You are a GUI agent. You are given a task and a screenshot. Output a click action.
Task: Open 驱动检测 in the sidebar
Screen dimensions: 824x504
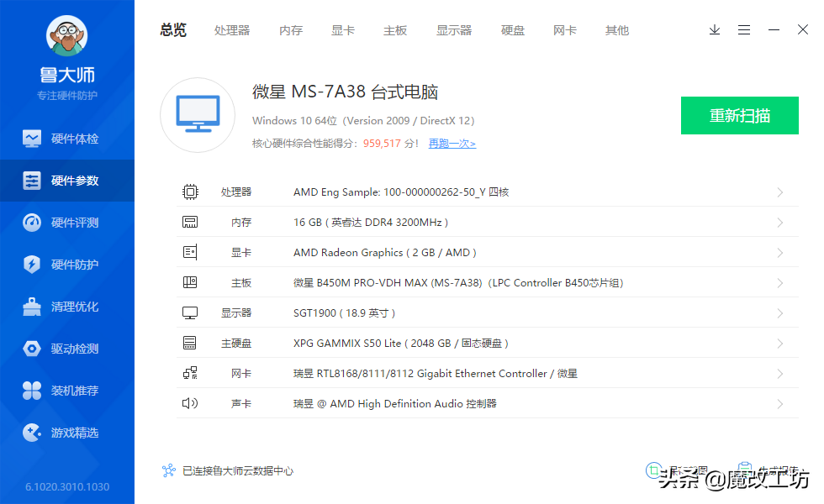[x=67, y=349]
